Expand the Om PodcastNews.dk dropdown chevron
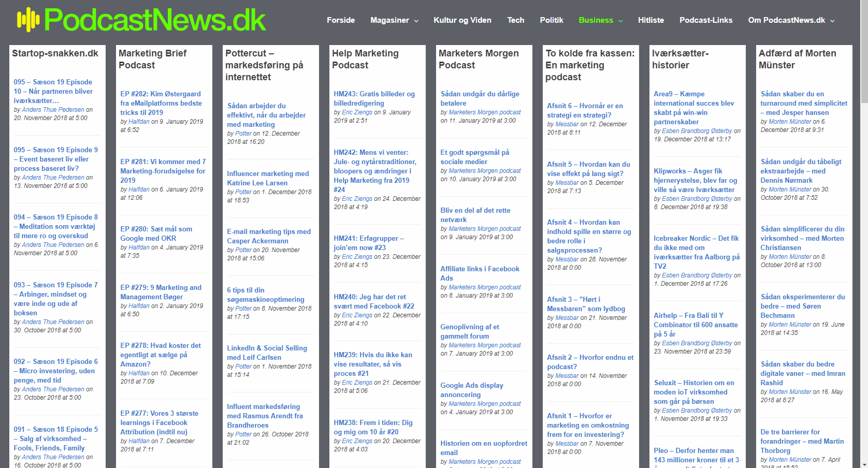 point(832,21)
